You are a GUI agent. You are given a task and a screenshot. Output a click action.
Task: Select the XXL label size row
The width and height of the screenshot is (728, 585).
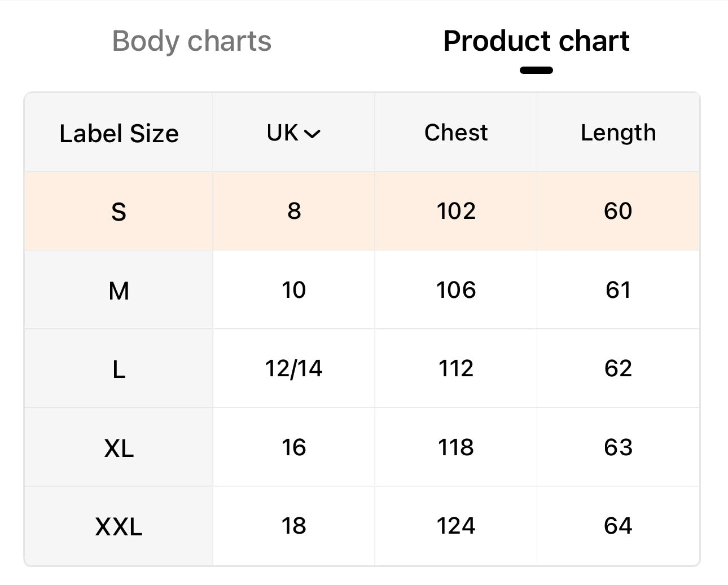point(119,527)
